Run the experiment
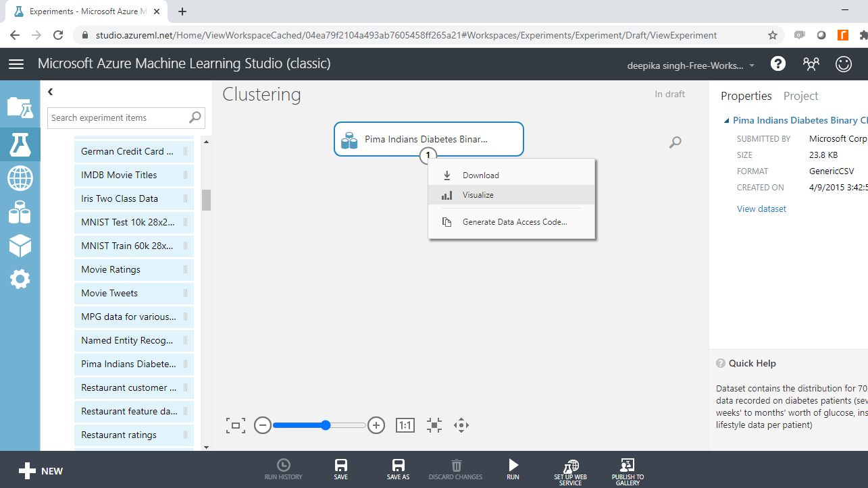The width and height of the screenshot is (868, 488). tap(513, 469)
